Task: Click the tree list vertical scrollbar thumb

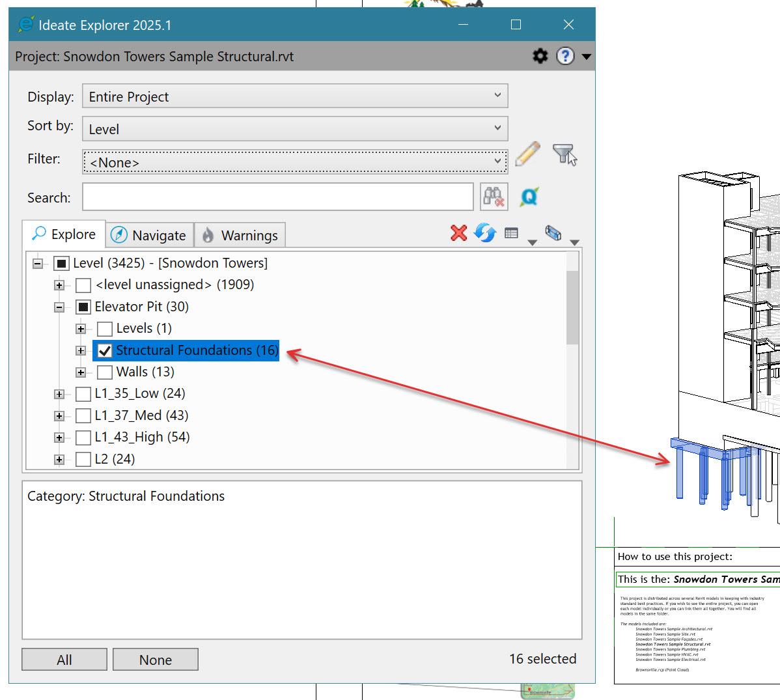Action: [x=572, y=307]
